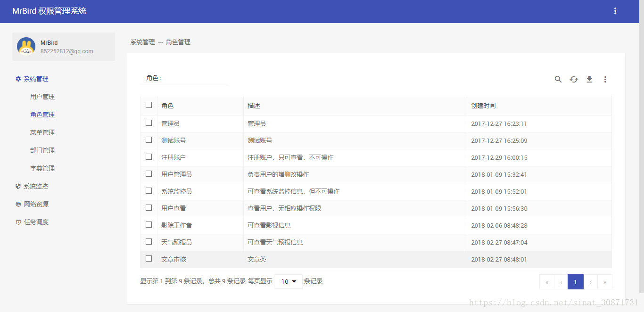Click the MrBird 权限管理系统 title
This screenshot has height=312, width=644.
coord(50,11)
